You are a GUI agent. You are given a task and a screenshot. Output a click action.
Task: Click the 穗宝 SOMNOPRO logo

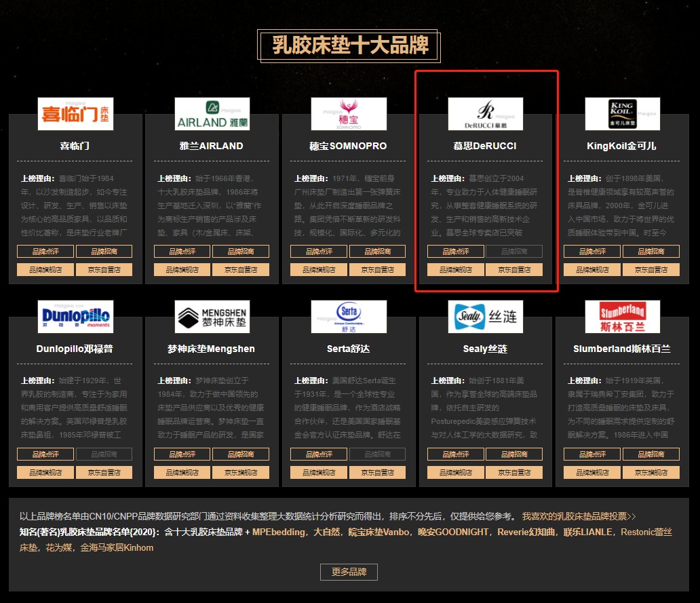pos(349,113)
